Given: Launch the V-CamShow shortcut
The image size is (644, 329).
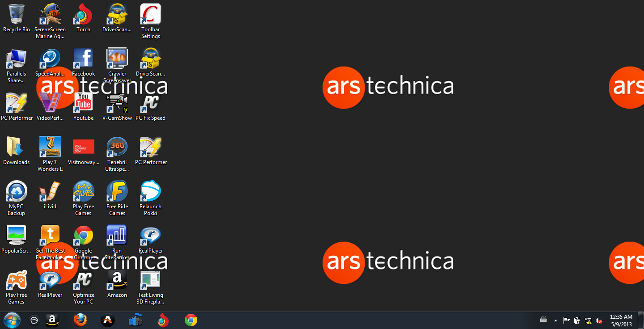Looking at the screenshot, I should click(117, 107).
